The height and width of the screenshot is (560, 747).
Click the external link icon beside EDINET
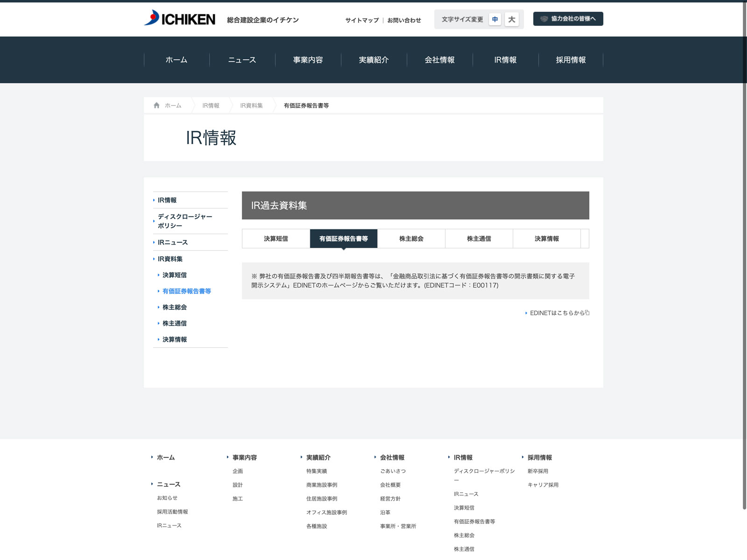(x=587, y=313)
